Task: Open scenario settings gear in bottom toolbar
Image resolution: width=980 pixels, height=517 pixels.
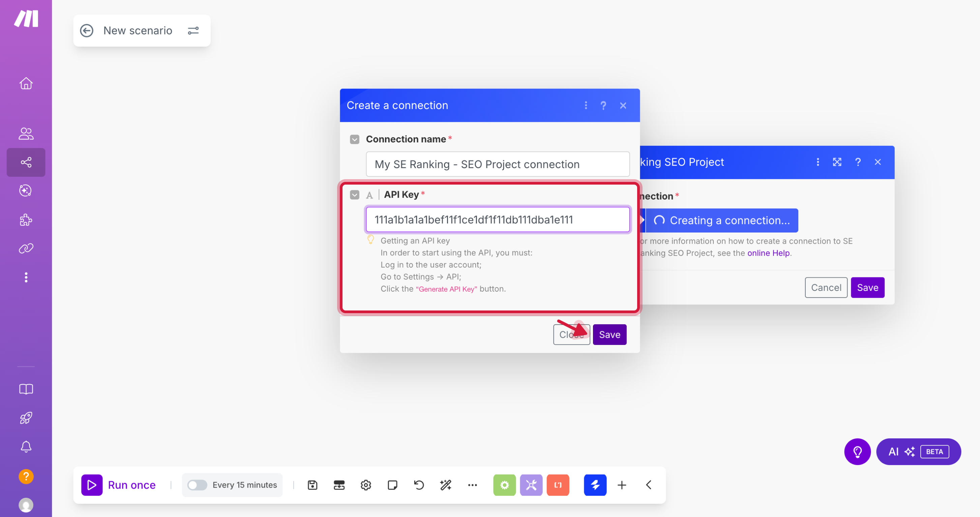Action: click(x=365, y=485)
